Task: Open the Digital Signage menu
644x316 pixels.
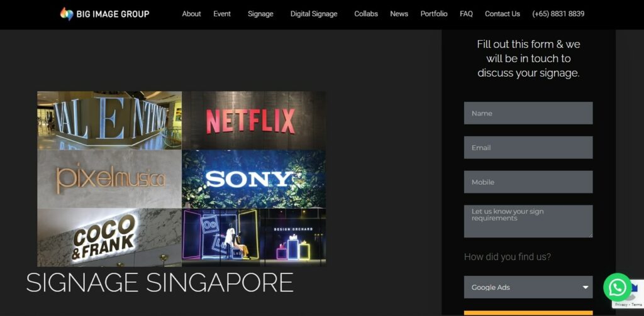Action: (x=314, y=14)
